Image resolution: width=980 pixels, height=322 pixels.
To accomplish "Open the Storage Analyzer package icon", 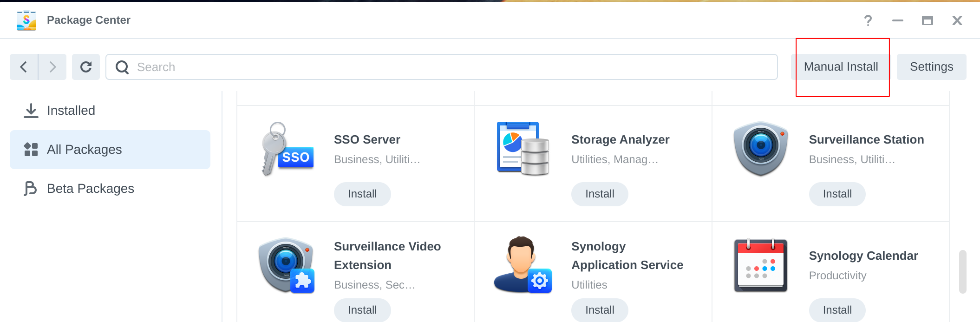I will point(523,149).
